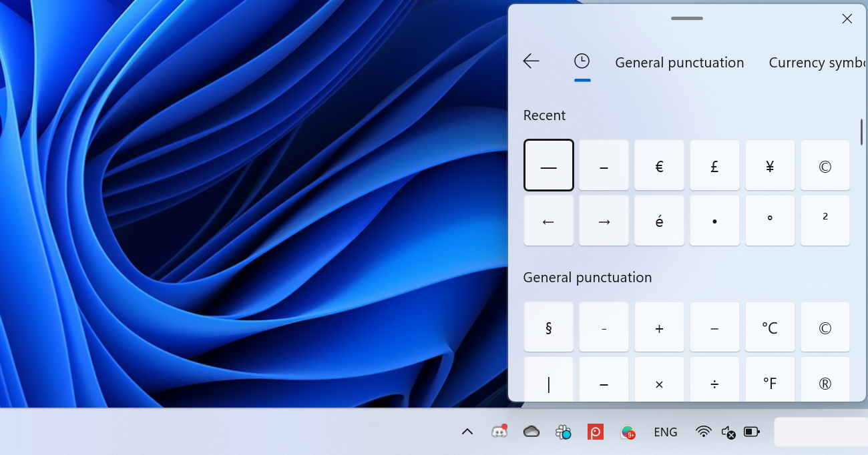868x455 pixels.
Task: Open the recently used clock tab
Action: [x=582, y=61]
